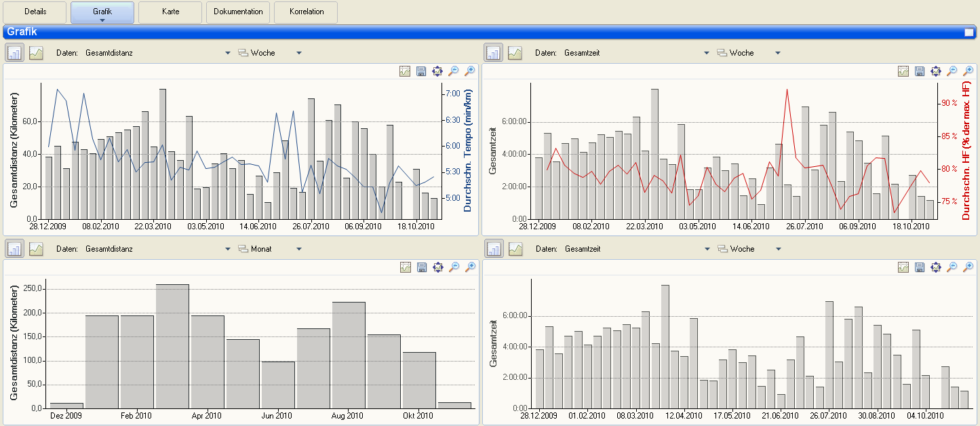Viewport: 980px width, 426px height.
Task: Zoom out on monthly Gesamtdistanz chart
Action: [454, 267]
